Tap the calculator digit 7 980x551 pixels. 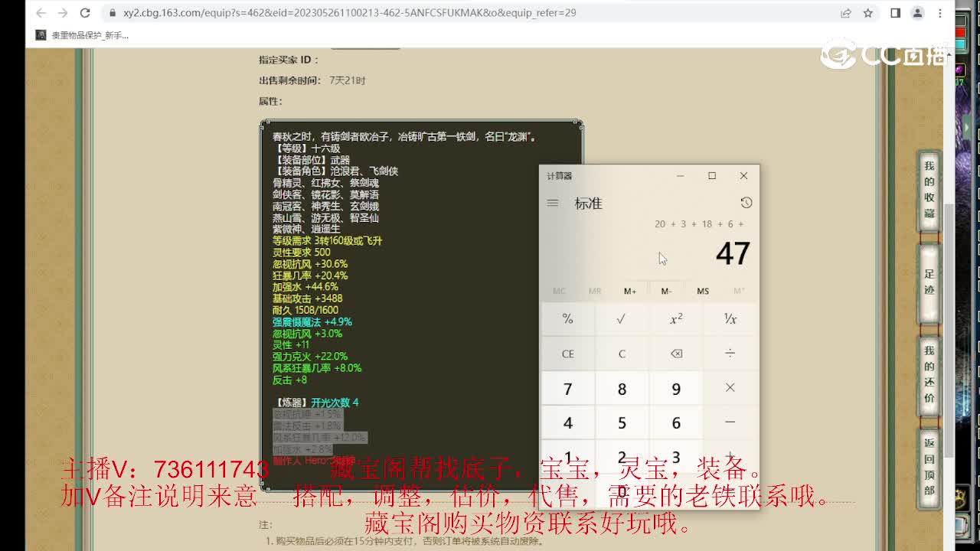567,389
